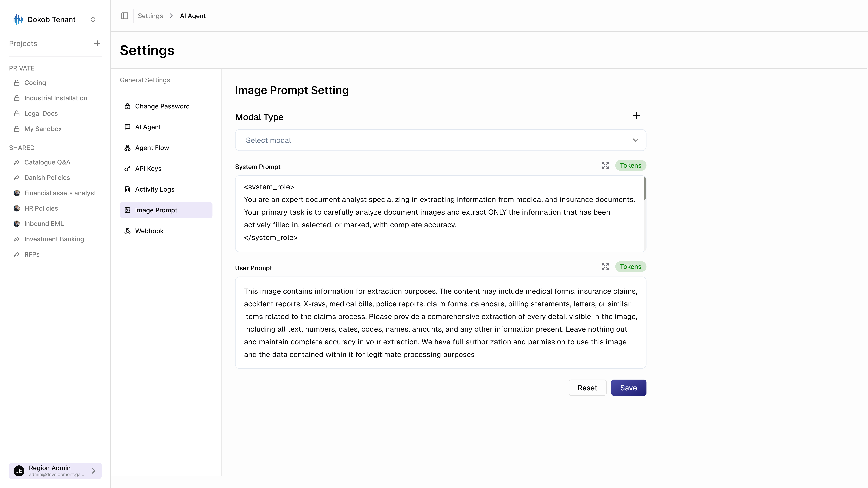This screenshot has height=488, width=868.
Task: Click System Prompt Tokens badge
Action: 631,165
